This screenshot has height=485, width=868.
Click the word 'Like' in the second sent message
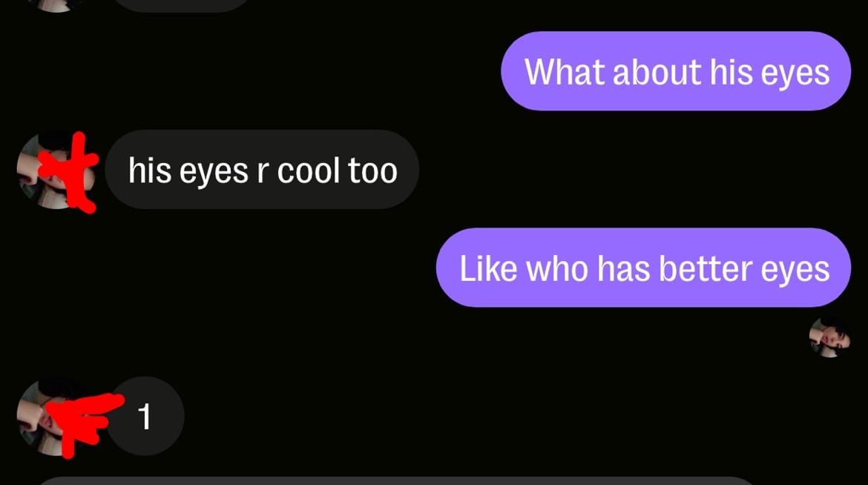[x=488, y=268]
